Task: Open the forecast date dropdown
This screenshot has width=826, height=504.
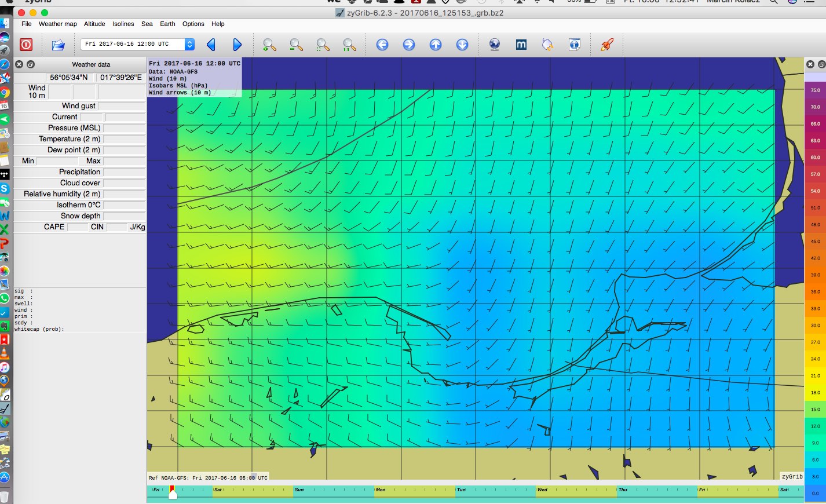Action: tap(189, 44)
